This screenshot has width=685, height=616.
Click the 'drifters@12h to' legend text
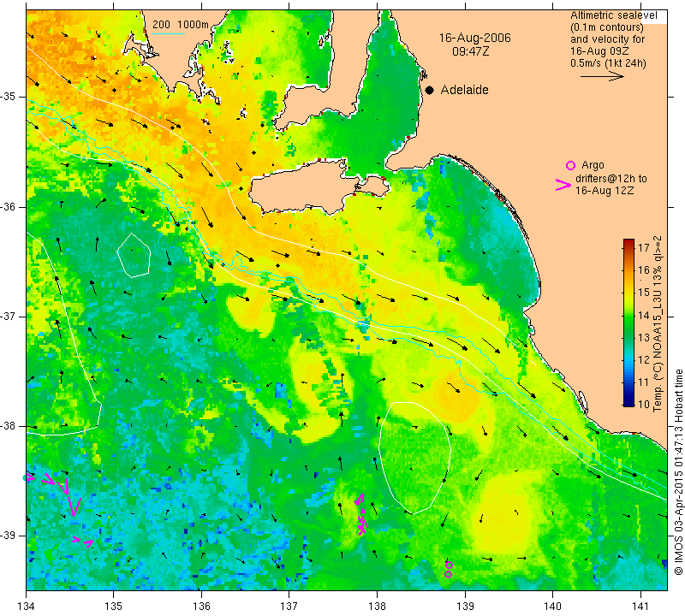[x=611, y=179]
